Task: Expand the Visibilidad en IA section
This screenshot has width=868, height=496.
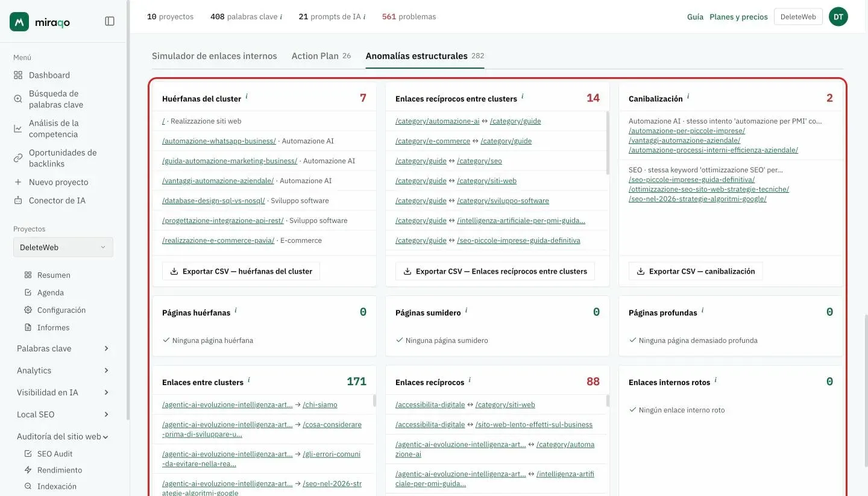Action: pyautogui.click(x=63, y=392)
